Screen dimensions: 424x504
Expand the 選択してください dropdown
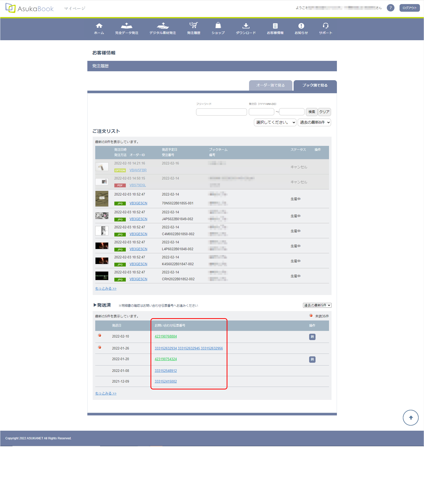(x=275, y=122)
